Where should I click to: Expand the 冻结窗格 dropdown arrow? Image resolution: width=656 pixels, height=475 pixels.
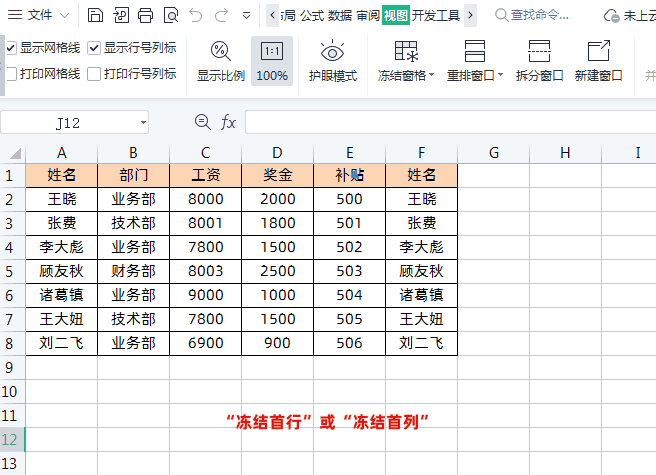(431, 75)
